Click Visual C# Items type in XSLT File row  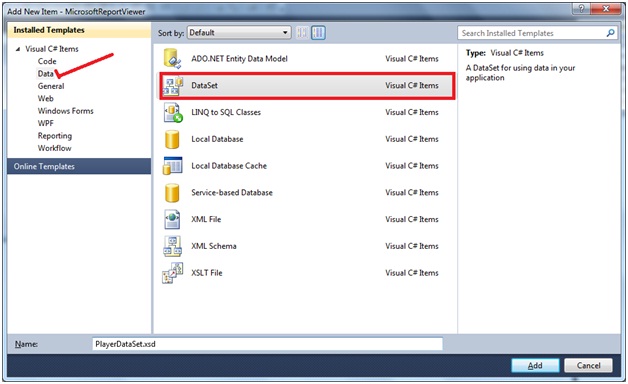[412, 273]
